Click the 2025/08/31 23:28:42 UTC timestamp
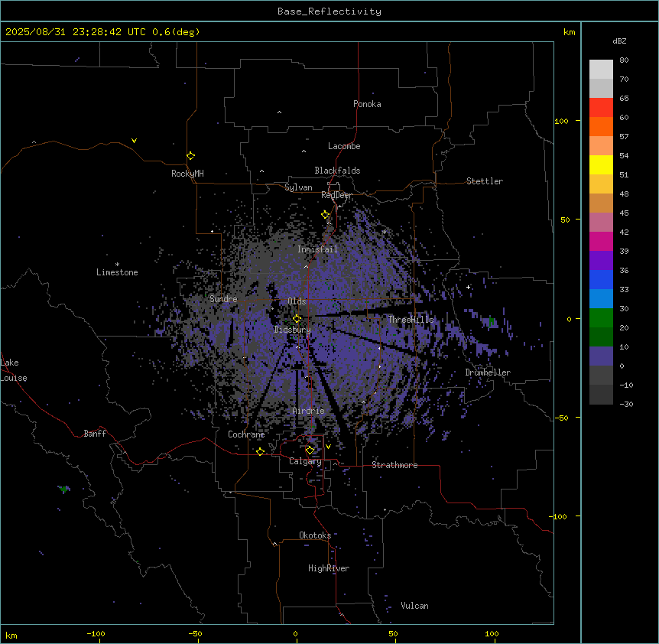 (x=76, y=32)
